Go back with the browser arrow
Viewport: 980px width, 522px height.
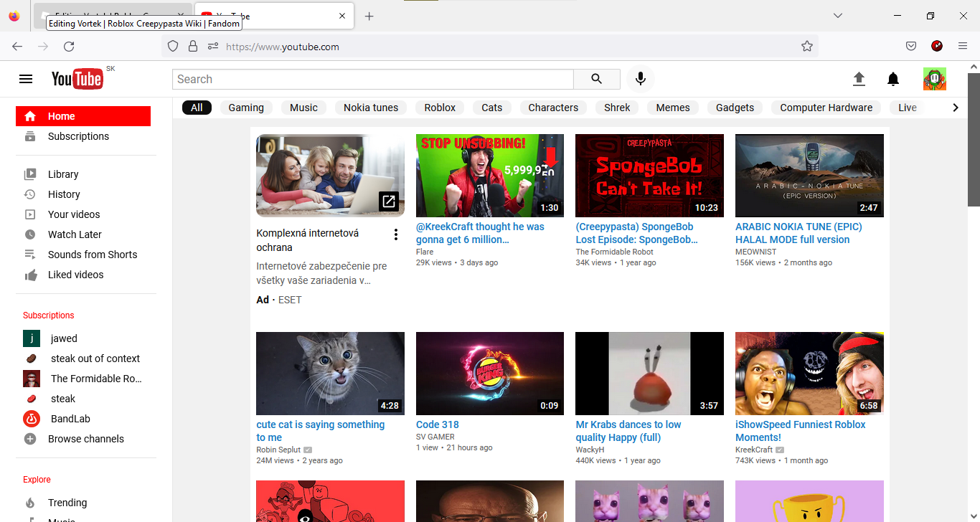point(17,47)
